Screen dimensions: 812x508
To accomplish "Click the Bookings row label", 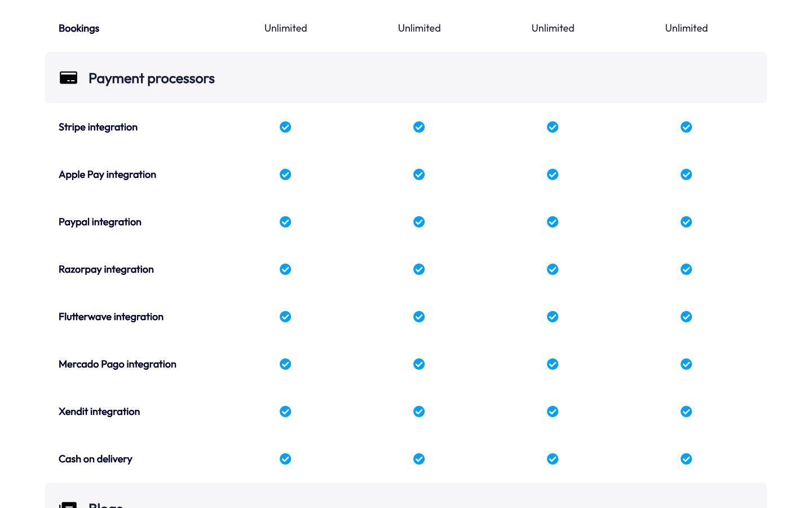I will click(x=79, y=28).
